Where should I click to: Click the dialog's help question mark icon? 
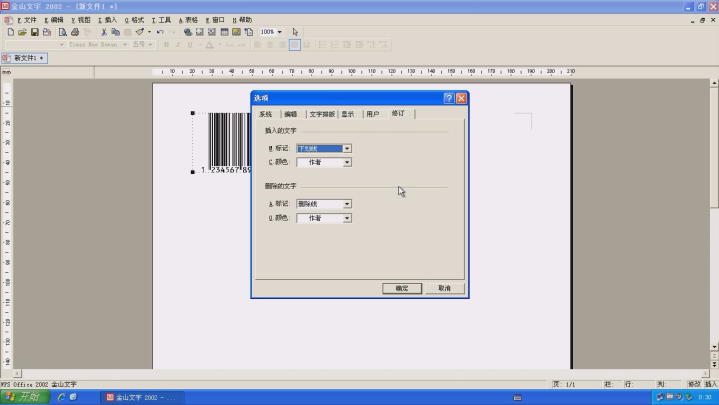click(x=448, y=98)
